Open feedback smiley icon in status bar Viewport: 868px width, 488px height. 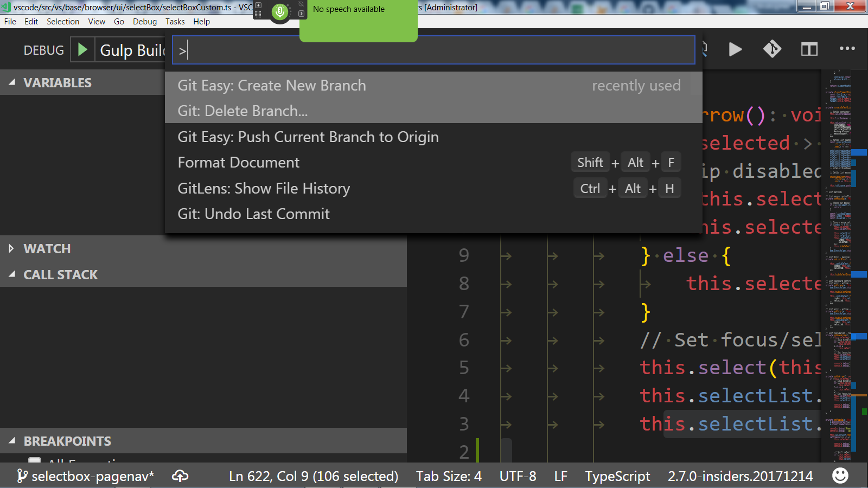tap(840, 476)
